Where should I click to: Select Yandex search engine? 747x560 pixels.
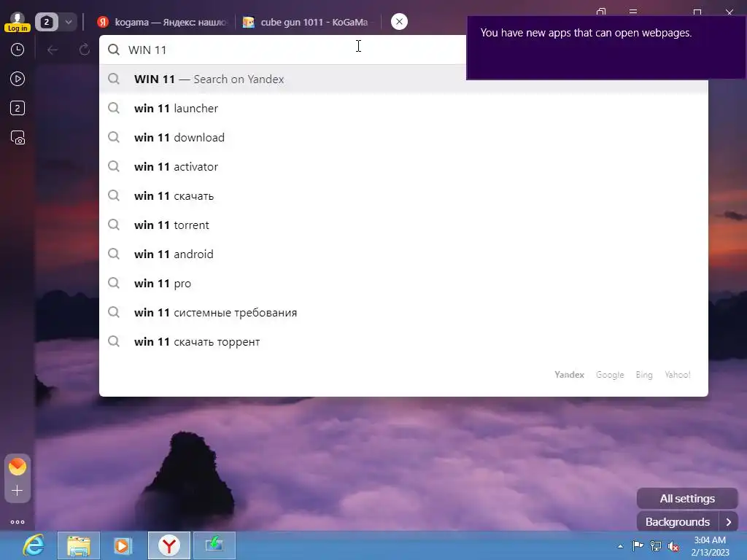click(569, 375)
